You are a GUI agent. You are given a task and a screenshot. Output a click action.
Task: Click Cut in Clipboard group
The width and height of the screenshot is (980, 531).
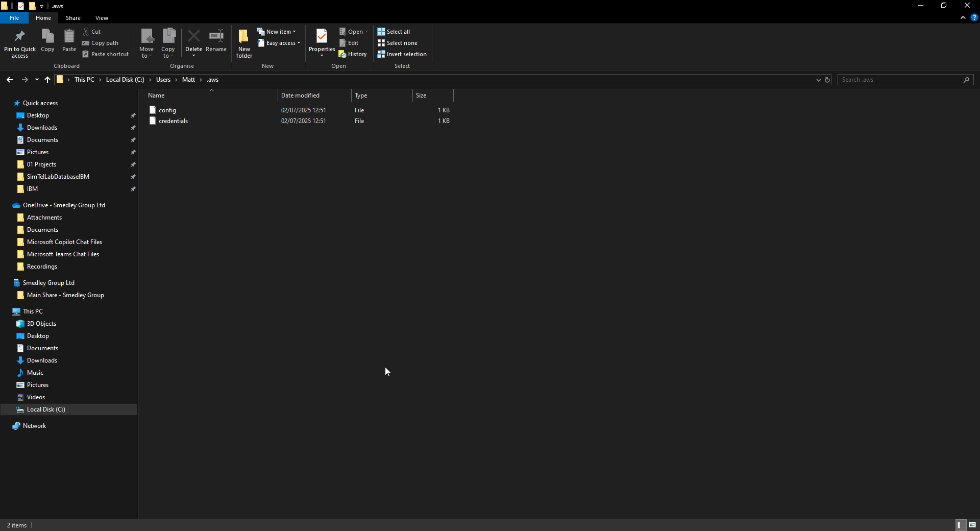(92, 32)
